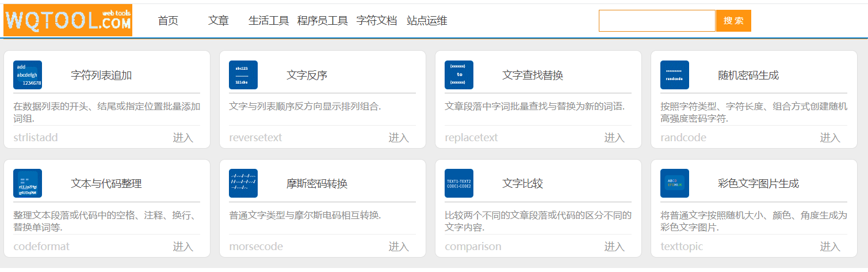Image resolution: width=868 pixels, height=272 pixels.
Task: Click 进入 on the randcode card
Action: pos(830,138)
